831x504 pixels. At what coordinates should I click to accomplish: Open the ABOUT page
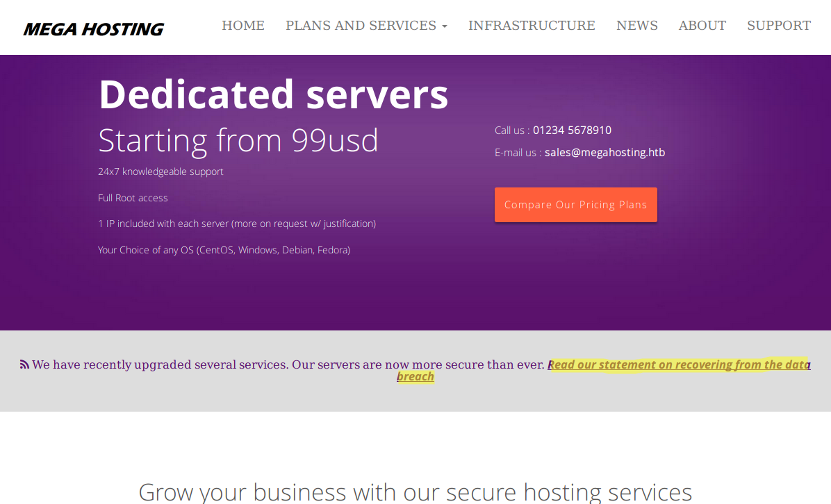[702, 26]
